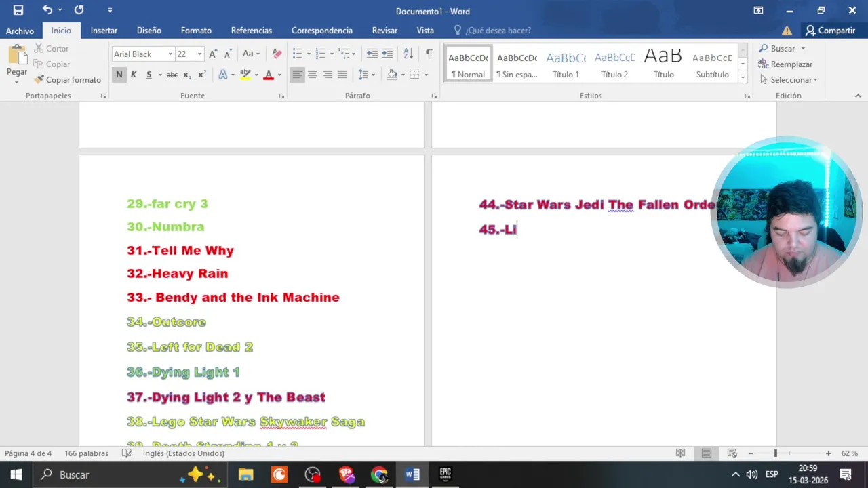Open the bullet list dropdown

(x=309, y=54)
